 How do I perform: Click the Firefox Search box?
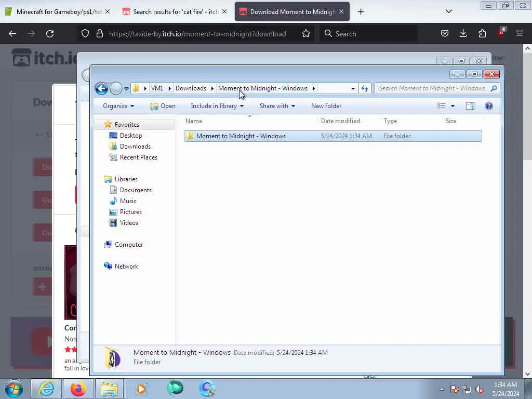point(368,34)
